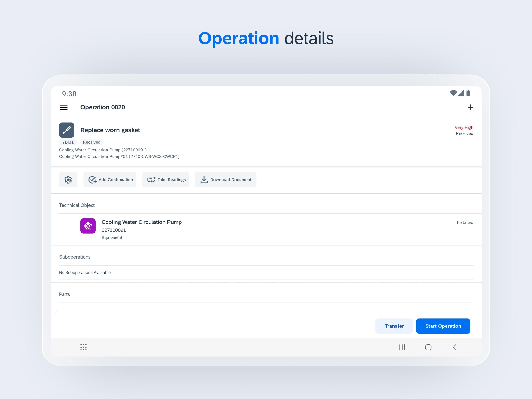Click the purple equipment icon
Screen dimensions: 532x399
(88, 226)
